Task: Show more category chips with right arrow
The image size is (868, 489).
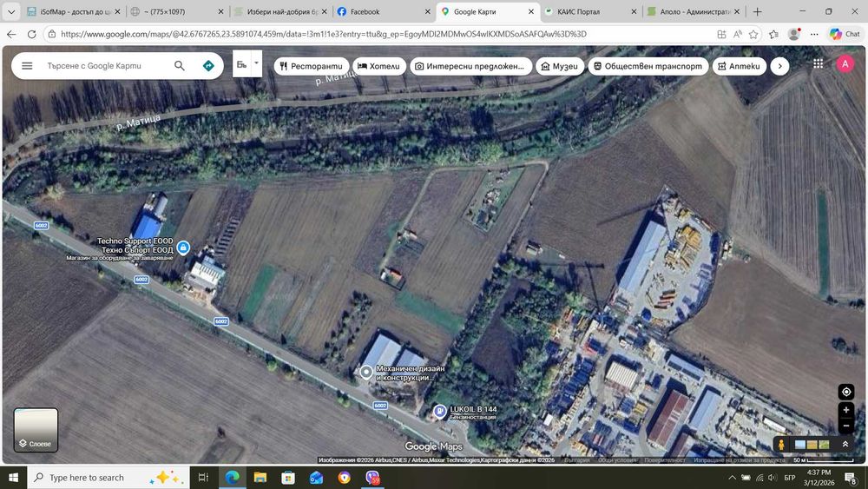Action: tap(779, 66)
